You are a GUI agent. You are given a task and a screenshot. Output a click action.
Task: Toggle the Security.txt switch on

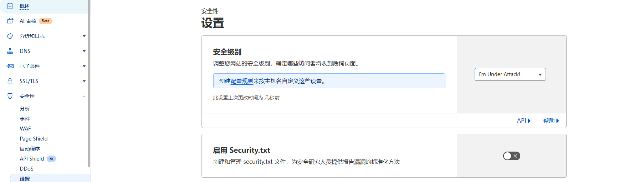pyautogui.click(x=511, y=156)
